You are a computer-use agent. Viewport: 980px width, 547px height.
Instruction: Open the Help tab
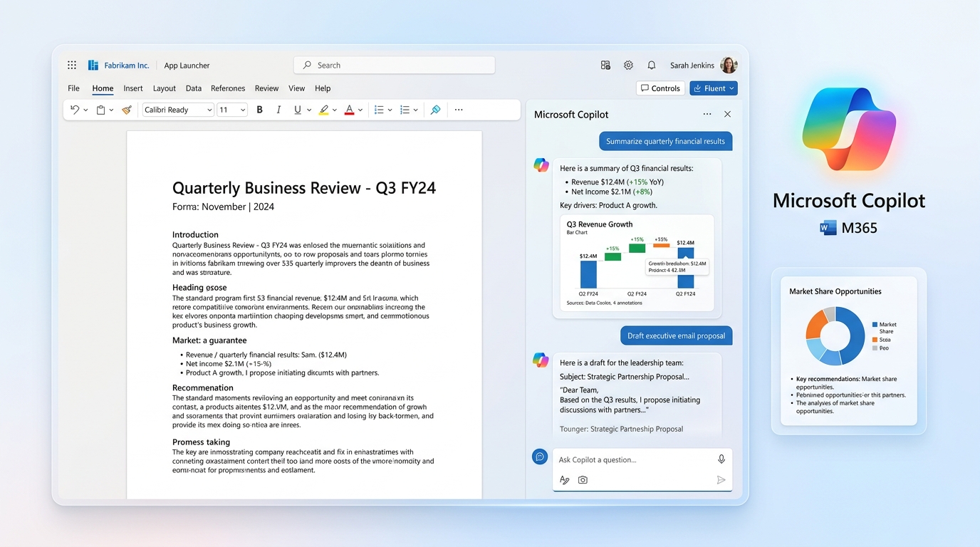[x=323, y=88]
